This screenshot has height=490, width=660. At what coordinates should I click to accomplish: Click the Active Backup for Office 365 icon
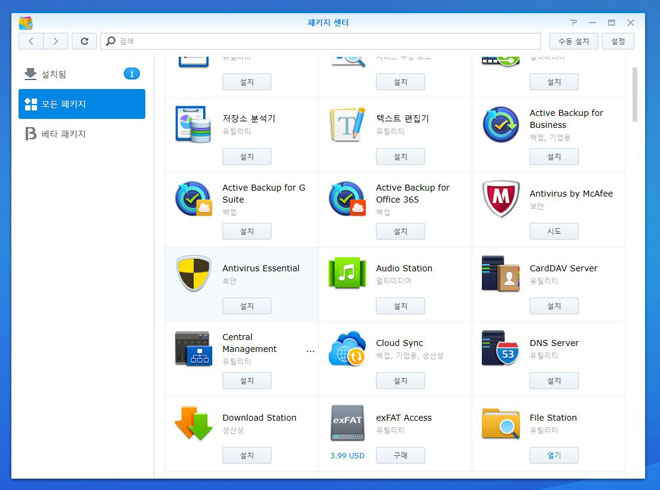pos(347,199)
